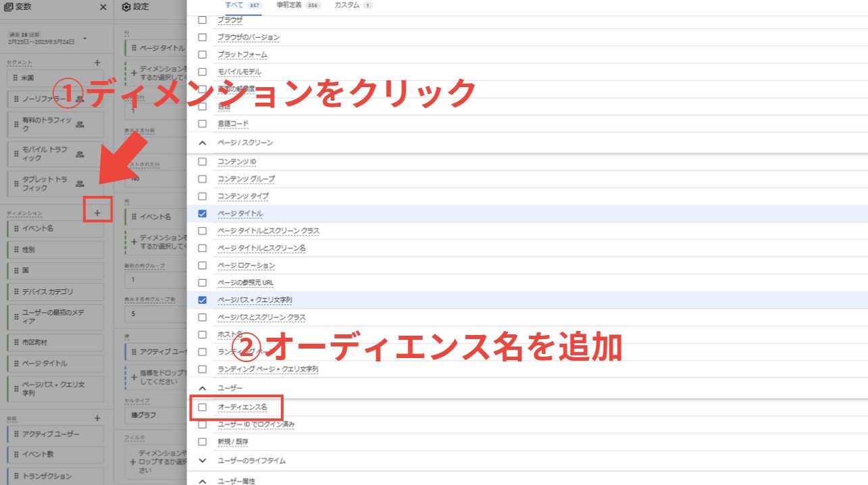Click the drag handle on ページ タイトル row chip in 設定
This screenshot has height=485, width=868.
134,48
